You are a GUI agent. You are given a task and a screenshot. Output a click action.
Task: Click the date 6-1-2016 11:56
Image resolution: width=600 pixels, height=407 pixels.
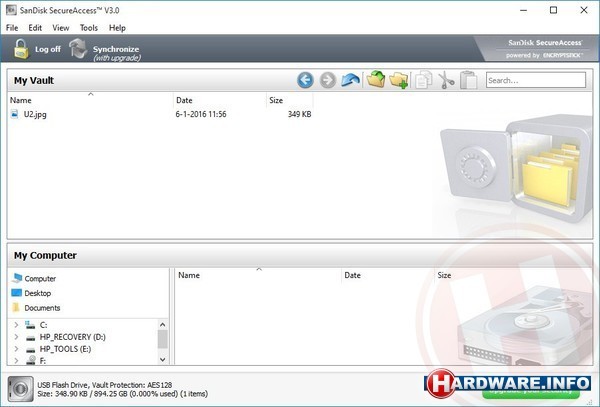point(201,114)
